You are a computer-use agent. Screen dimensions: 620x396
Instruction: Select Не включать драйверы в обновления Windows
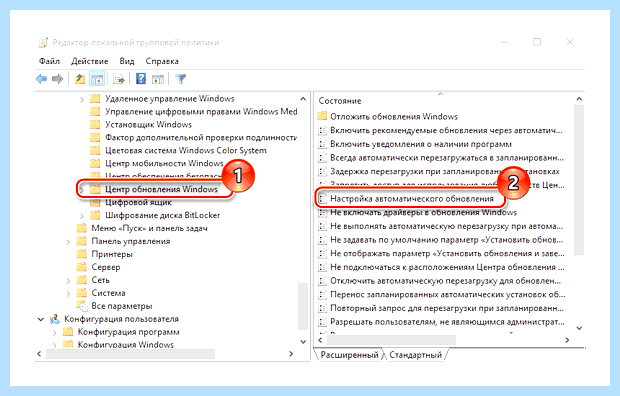423,212
